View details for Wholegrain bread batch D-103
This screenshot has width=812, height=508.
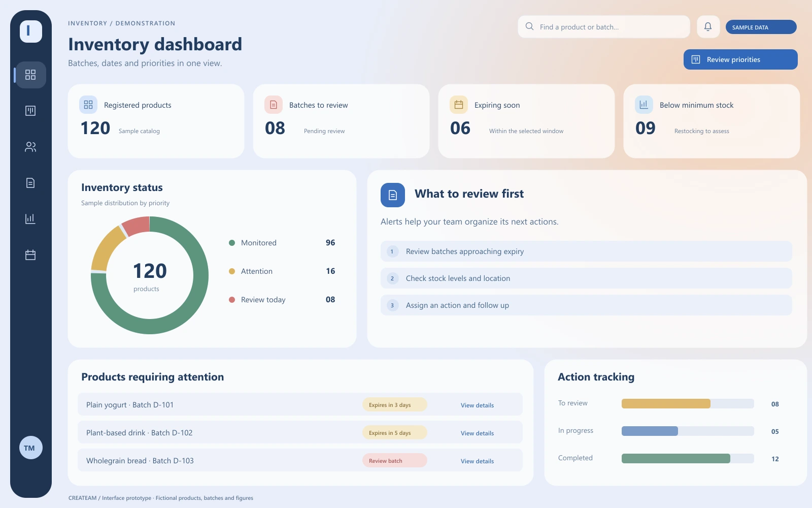pos(477,461)
